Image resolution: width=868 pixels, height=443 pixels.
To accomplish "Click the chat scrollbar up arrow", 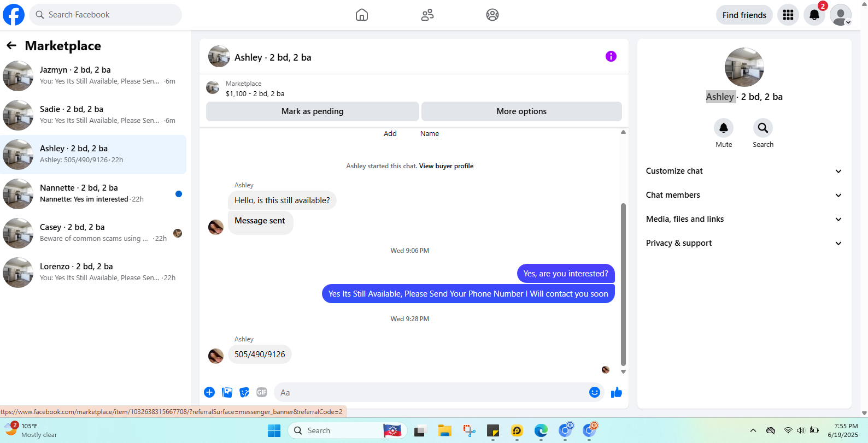I will [x=623, y=132].
